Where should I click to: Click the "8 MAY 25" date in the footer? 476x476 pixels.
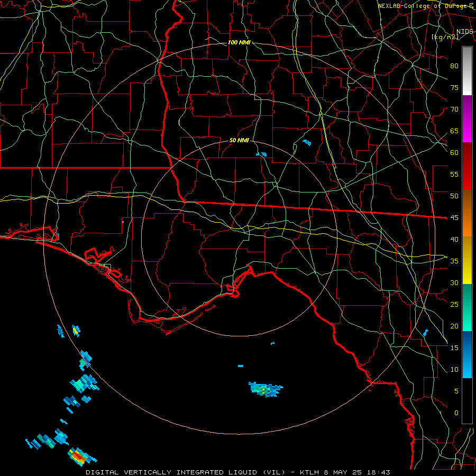(343, 472)
